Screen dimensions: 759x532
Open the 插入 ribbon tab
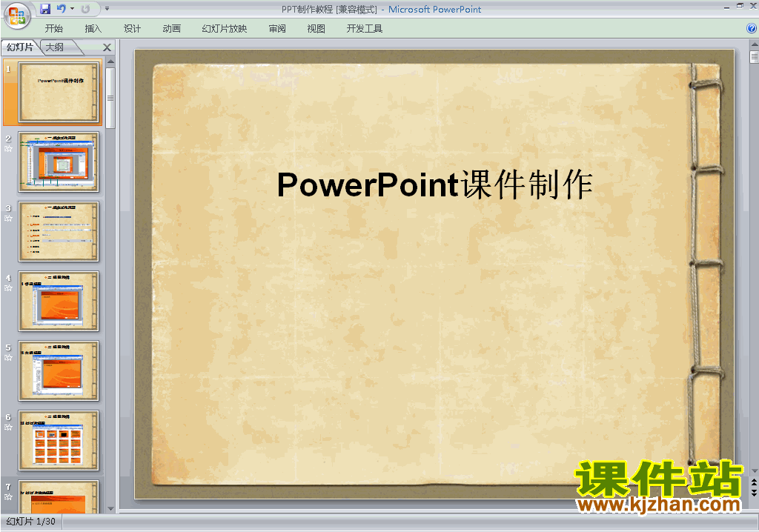pos(93,29)
